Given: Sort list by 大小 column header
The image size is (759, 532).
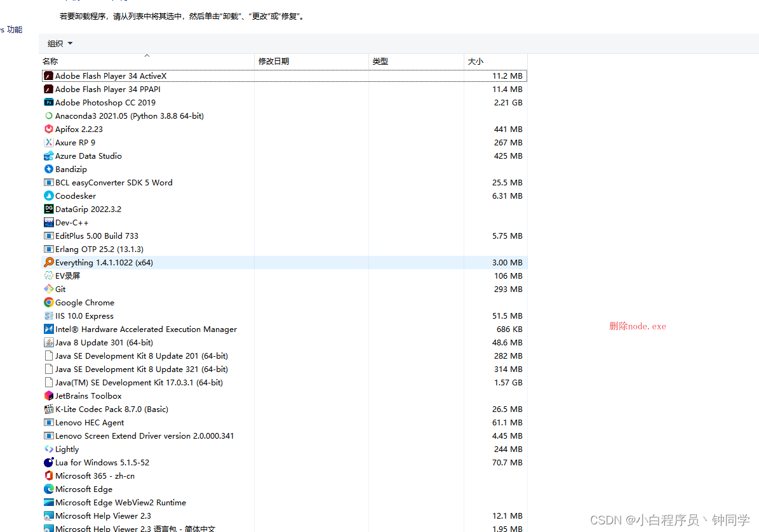Looking at the screenshot, I should [x=495, y=62].
